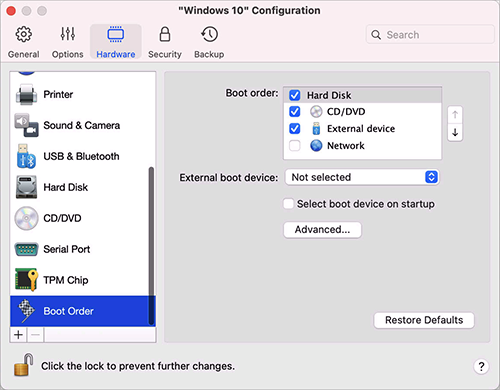Viewport: 500px width, 390px height.
Task: Click the hardware list scrollbar
Action: pos(151,246)
